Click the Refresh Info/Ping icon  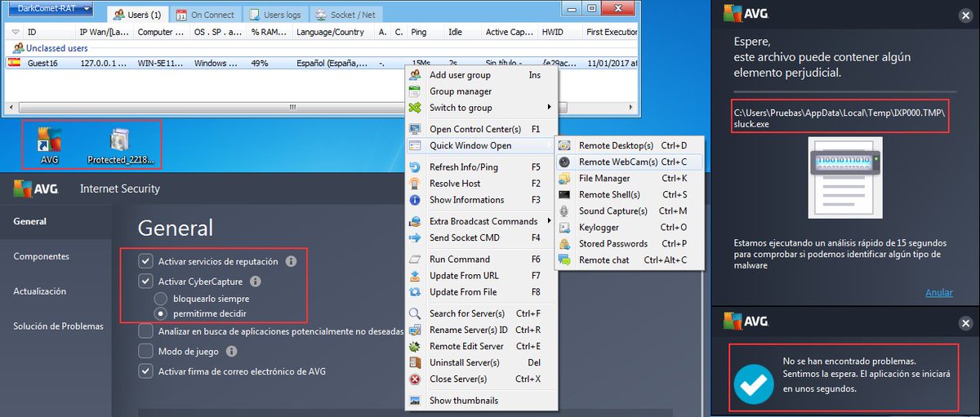pyautogui.click(x=415, y=167)
